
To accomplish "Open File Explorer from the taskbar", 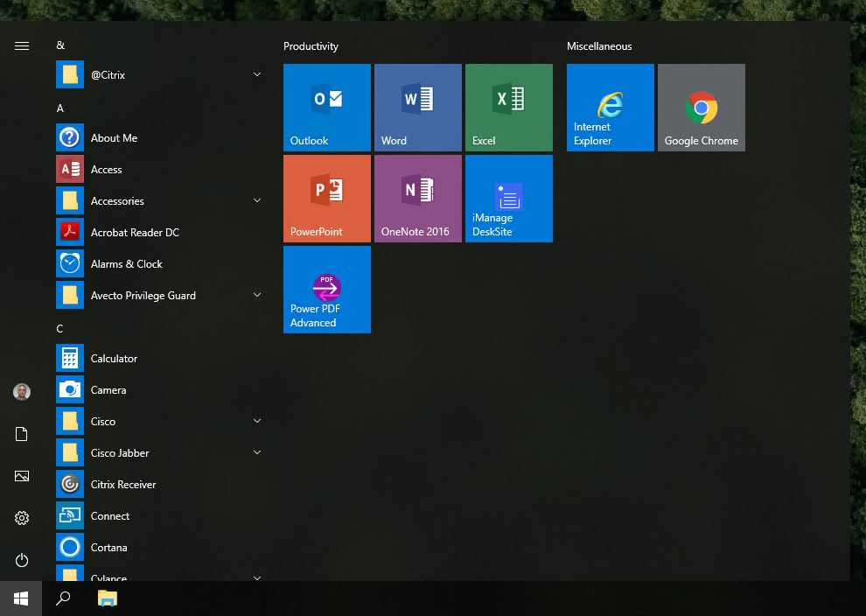I will click(x=107, y=598).
